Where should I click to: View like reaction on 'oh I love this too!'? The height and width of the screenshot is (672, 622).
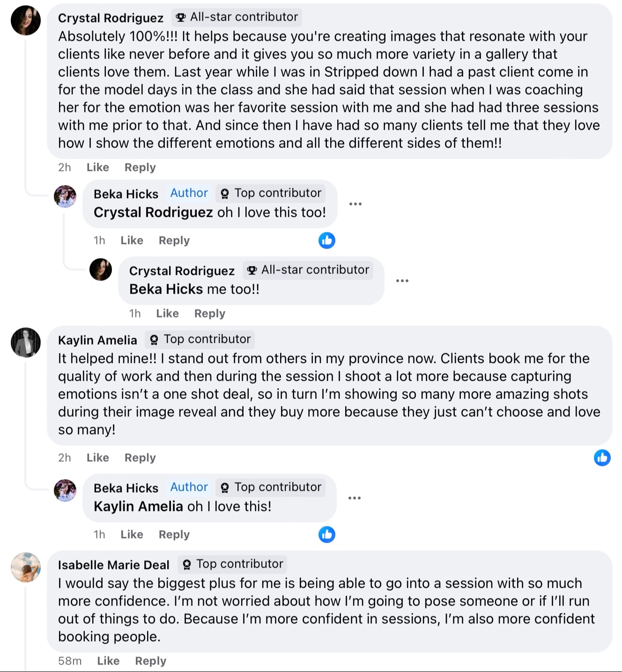pyautogui.click(x=327, y=240)
